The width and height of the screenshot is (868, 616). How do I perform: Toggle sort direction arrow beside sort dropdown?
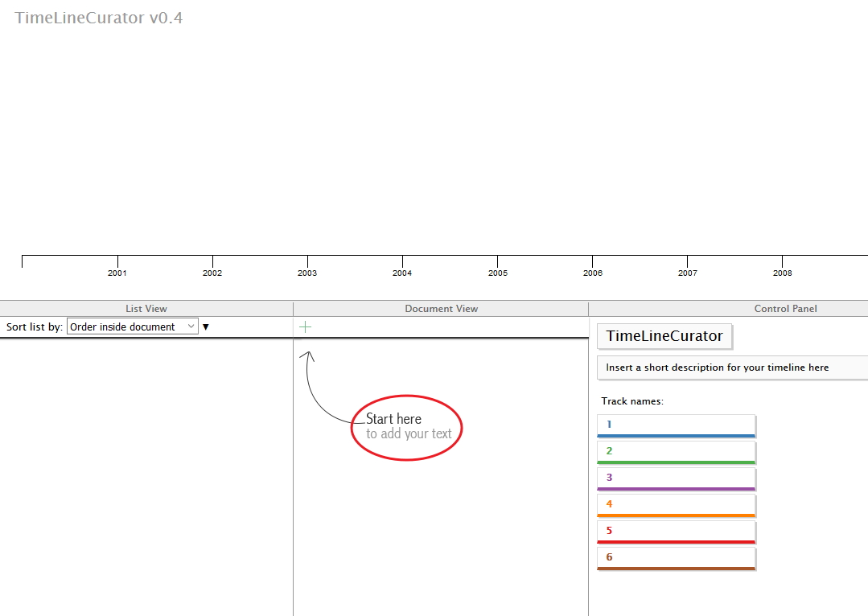[x=206, y=327]
